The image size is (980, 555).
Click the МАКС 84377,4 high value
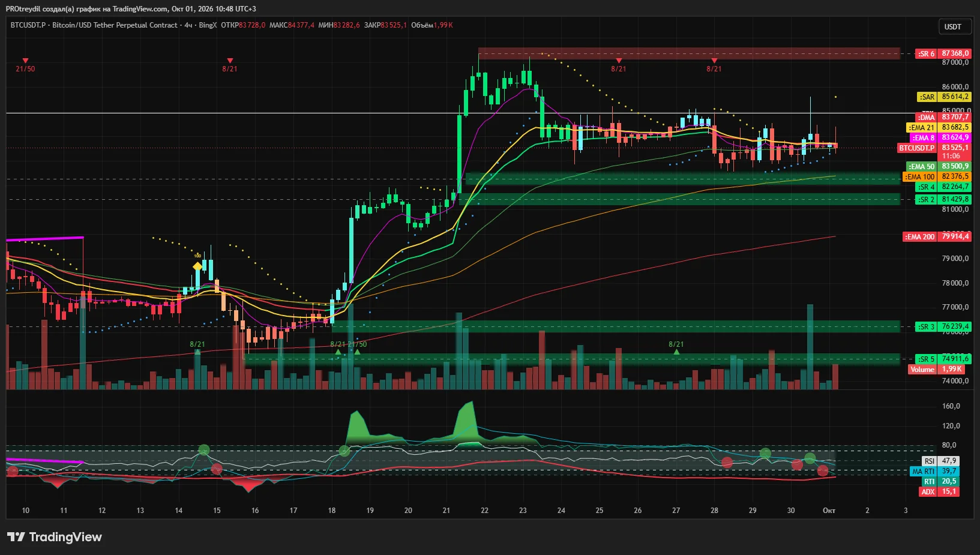point(292,25)
